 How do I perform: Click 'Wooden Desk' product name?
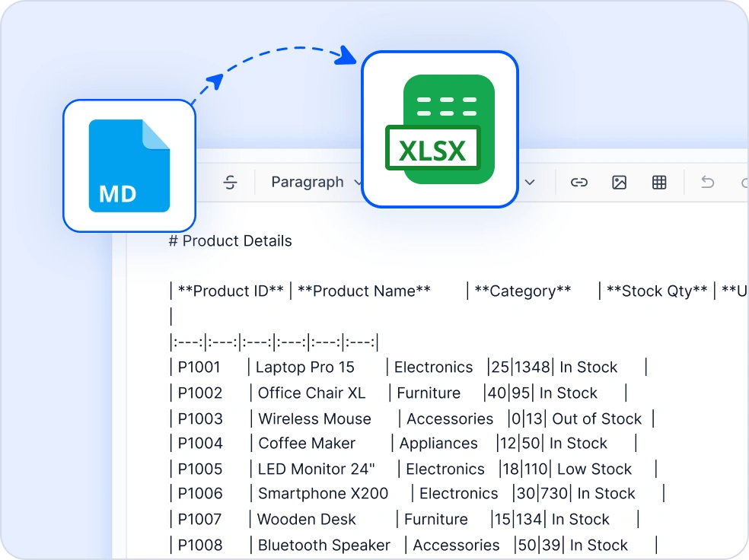tap(306, 519)
